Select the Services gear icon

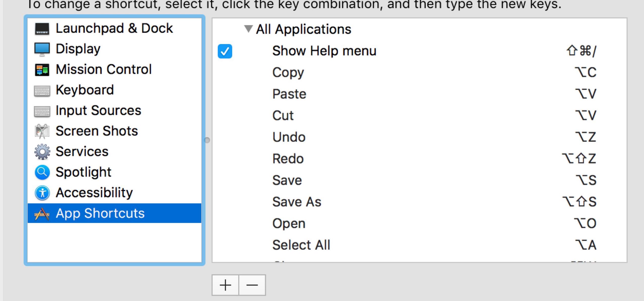[42, 152]
